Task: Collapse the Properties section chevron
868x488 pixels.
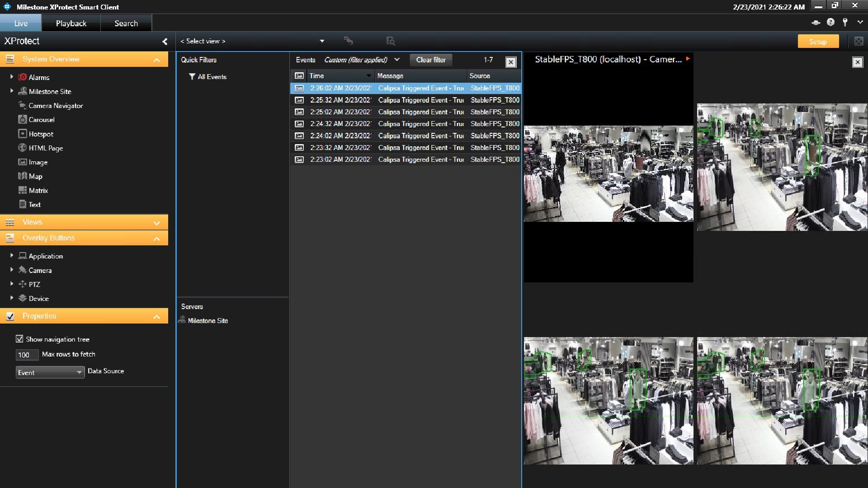Action: pos(156,317)
